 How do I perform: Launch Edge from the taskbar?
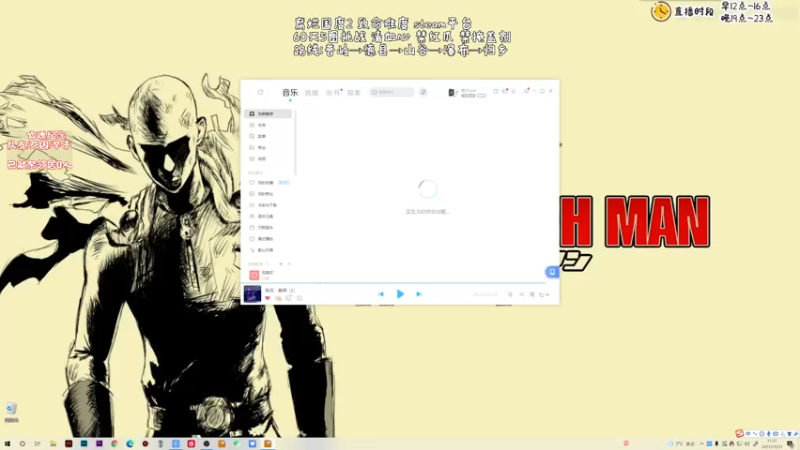pyautogui.click(x=130, y=444)
